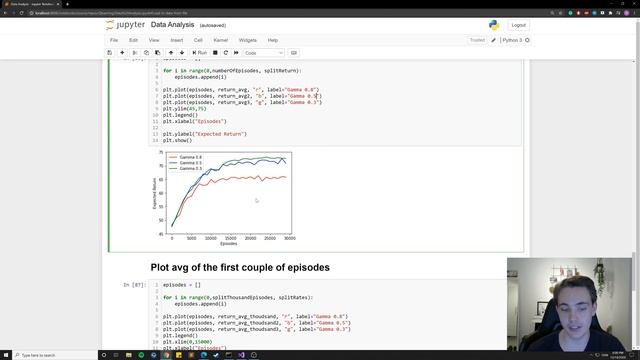
Task: Cut selected cells with scissors icon
Action: pos(135,53)
